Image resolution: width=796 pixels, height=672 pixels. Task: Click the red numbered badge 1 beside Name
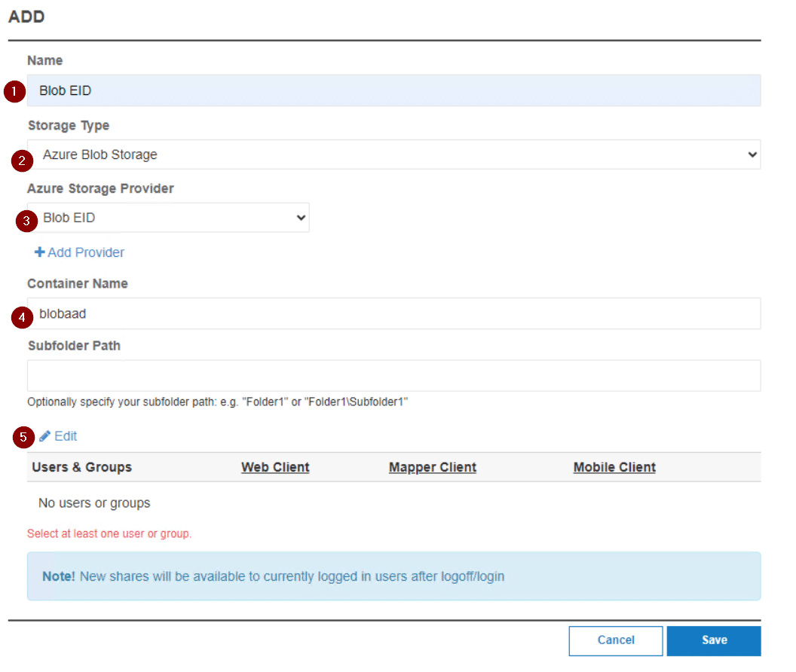click(14, 91)
